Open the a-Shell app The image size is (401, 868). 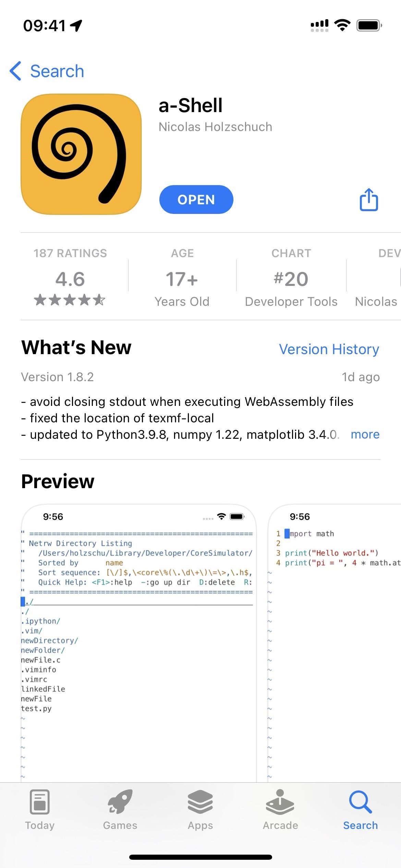(x=196, y=200)
